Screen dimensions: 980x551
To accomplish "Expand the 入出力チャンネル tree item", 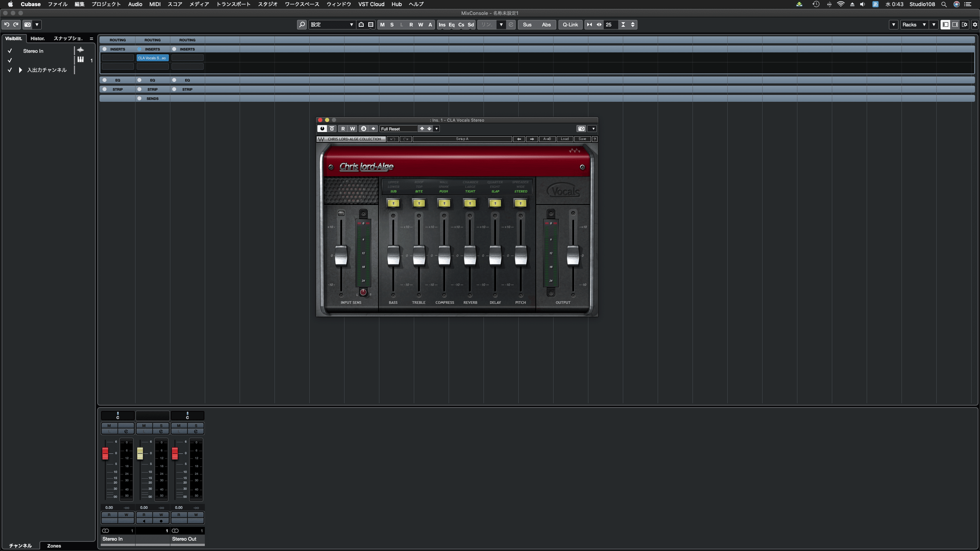I will coord(20,70).
